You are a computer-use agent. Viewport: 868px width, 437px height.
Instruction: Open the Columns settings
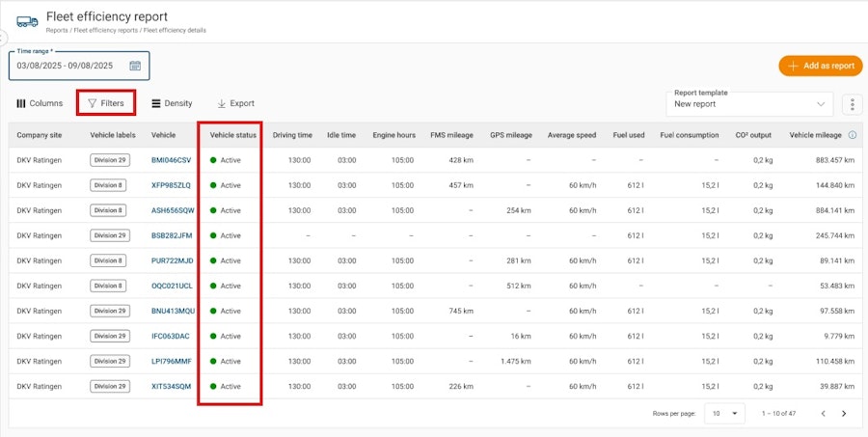40,103
